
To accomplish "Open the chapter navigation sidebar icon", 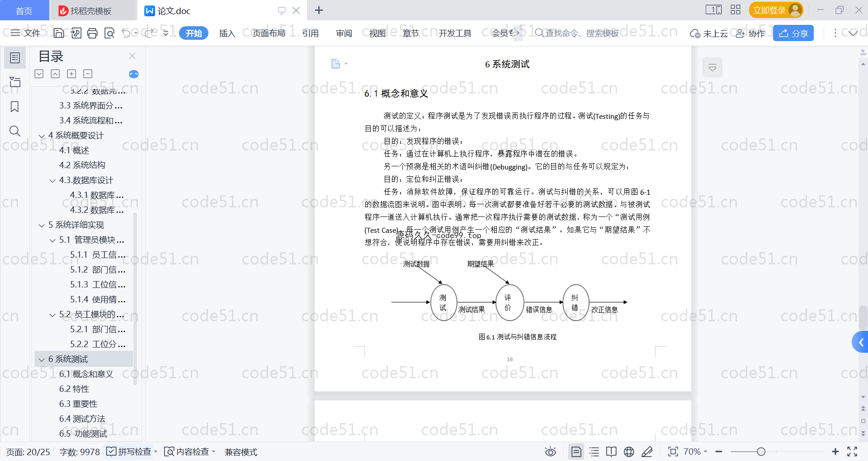I will pos(15,82).
